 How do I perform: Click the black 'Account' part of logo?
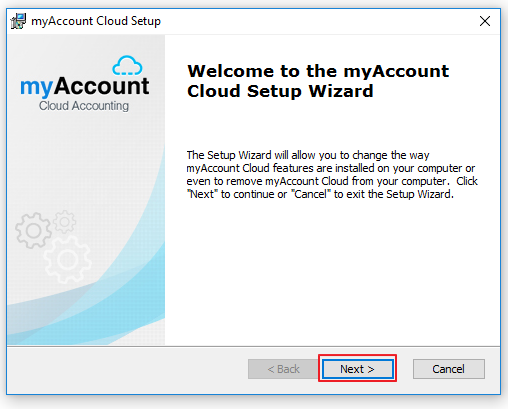click(x=102, y=86)
